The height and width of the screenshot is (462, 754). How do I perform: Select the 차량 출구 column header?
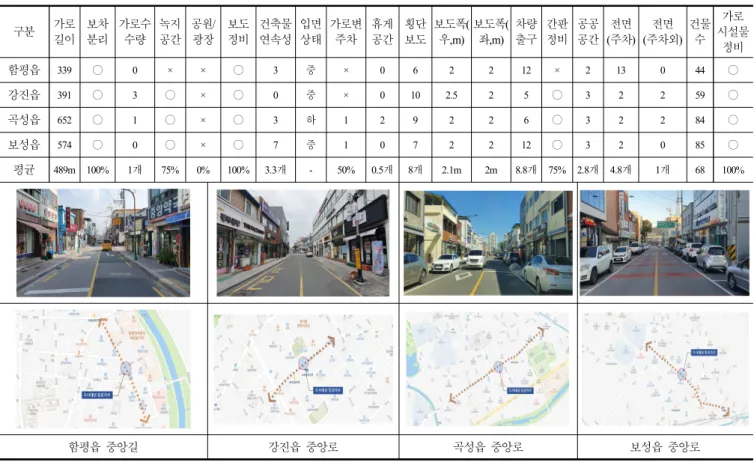point(526,32)
